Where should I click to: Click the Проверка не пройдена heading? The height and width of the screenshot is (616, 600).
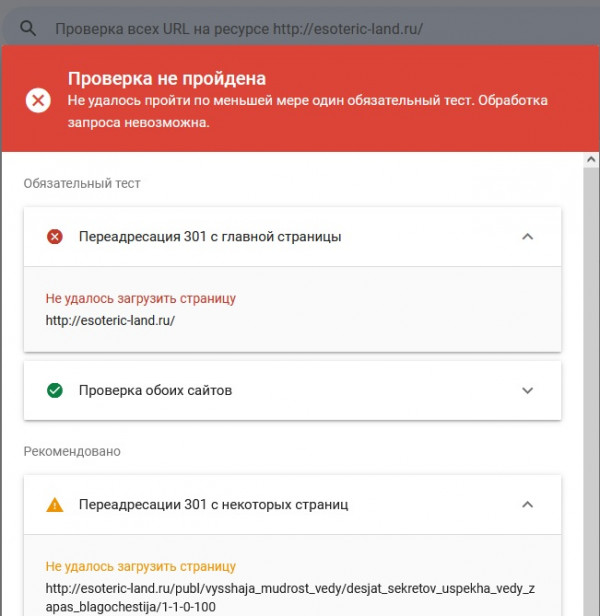pyautogui.click(x=167, y=79)
